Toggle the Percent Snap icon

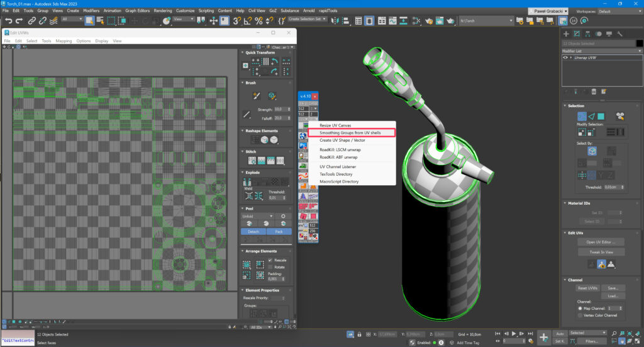[x=258, y=21]
